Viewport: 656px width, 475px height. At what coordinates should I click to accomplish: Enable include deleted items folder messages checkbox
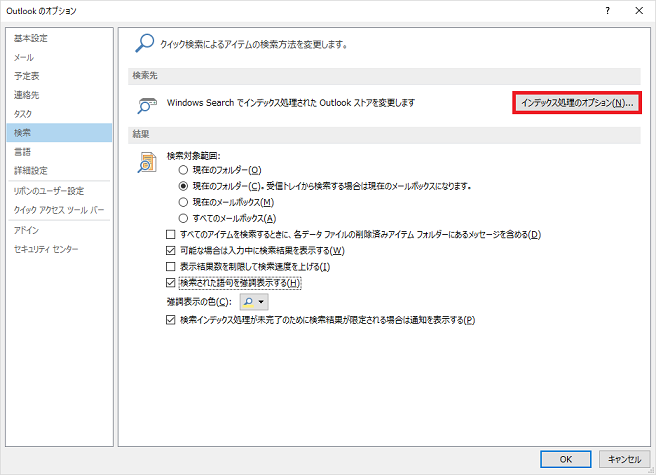170,234
